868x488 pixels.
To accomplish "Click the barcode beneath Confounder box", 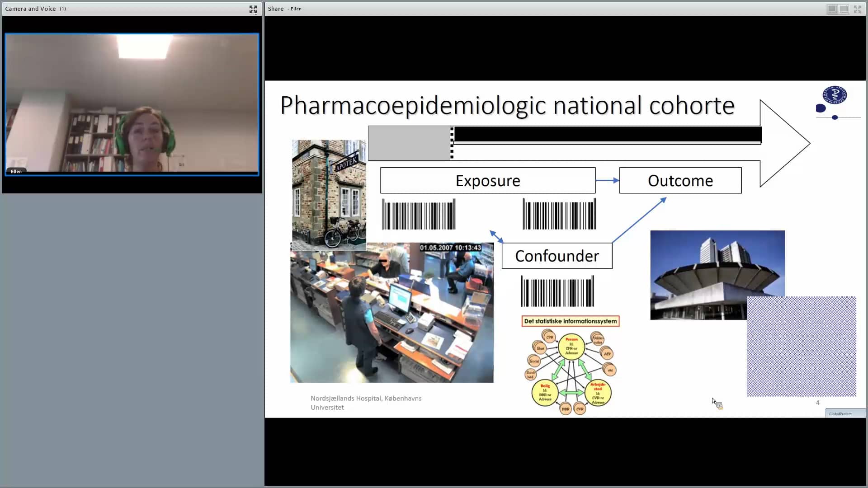I will pyautogui.click(x=557, y=291).
